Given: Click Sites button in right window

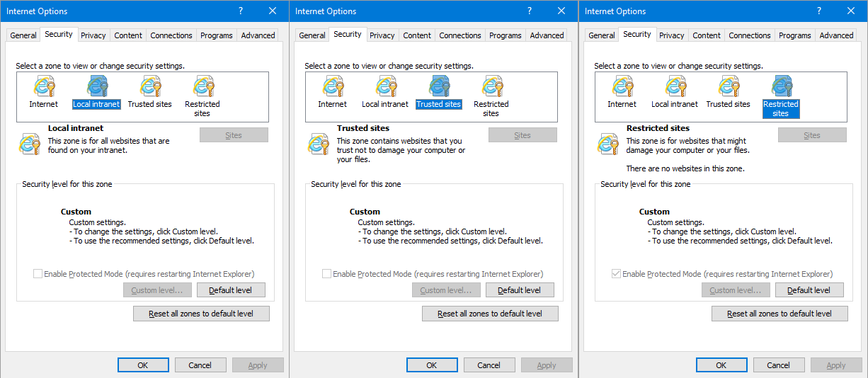Looking at the screenshot, I should (x=812, y=135).
